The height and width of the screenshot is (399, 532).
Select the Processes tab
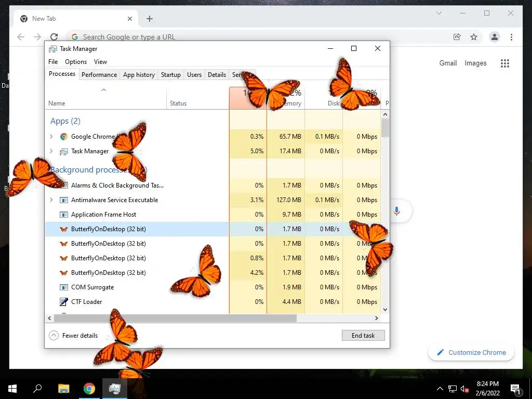(x=62, y=74)
